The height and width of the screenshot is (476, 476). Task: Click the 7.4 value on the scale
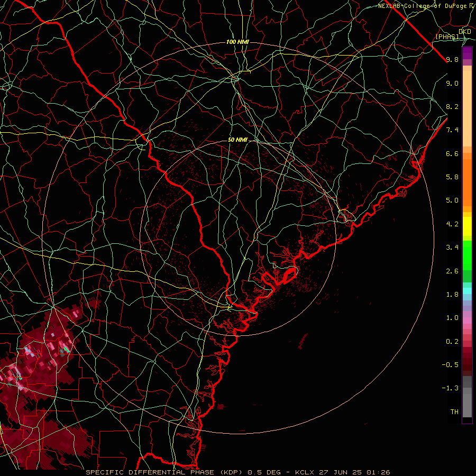point(452,130)
